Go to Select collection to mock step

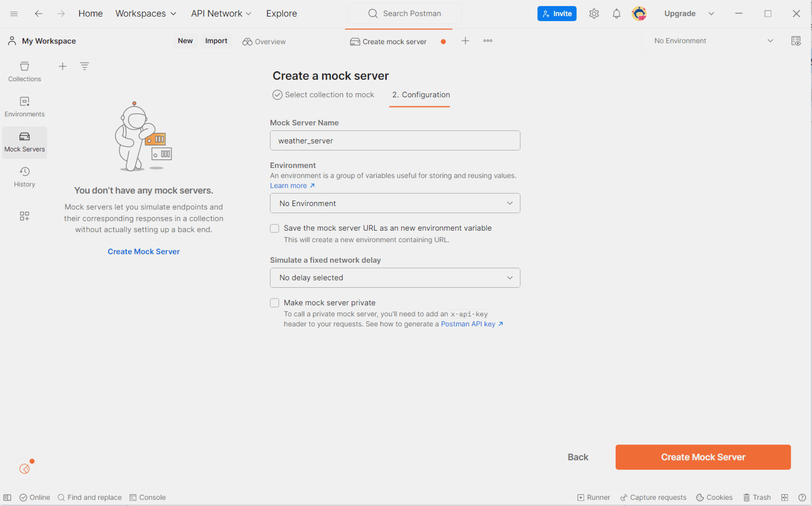(x=323, y=95)
